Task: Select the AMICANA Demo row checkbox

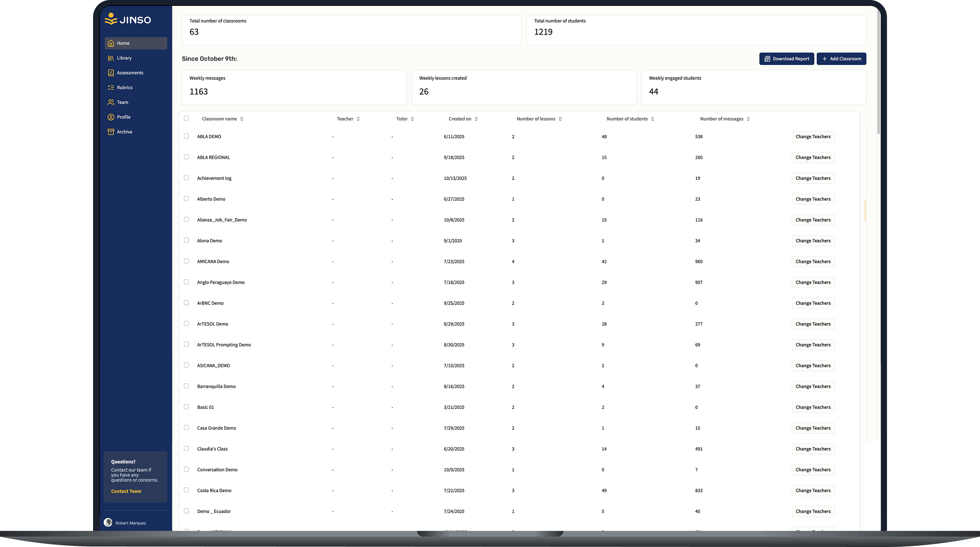Action: [187, 261]
